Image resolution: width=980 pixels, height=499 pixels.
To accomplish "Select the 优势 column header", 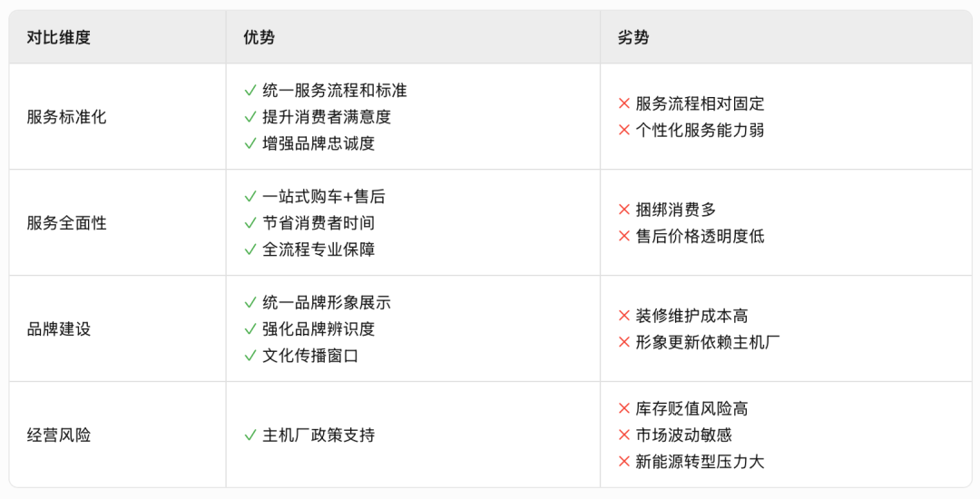I will [x=259, y=37].
